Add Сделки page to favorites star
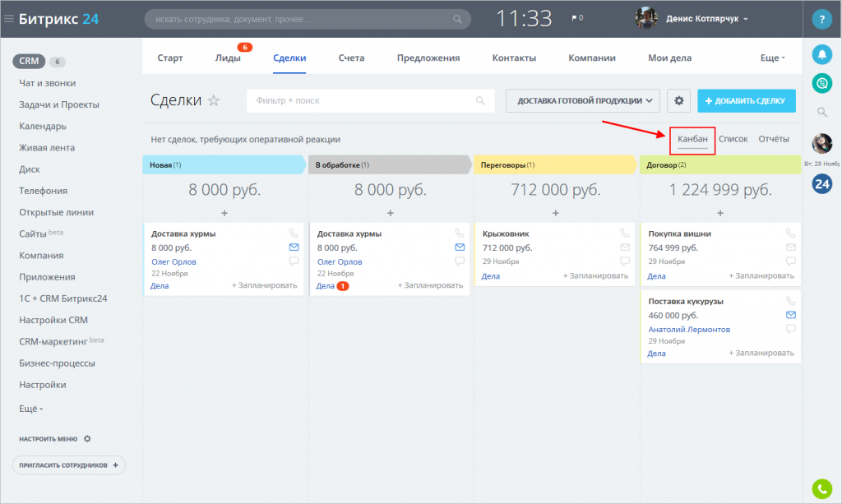Viewport: 842px width, 504px height. point(214,100)
